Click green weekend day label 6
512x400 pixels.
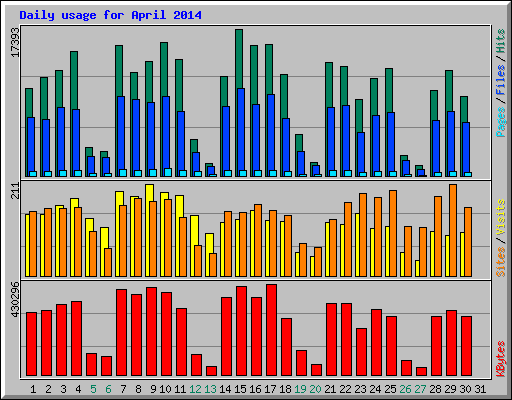pyautogui.click(x=108, y=389)
